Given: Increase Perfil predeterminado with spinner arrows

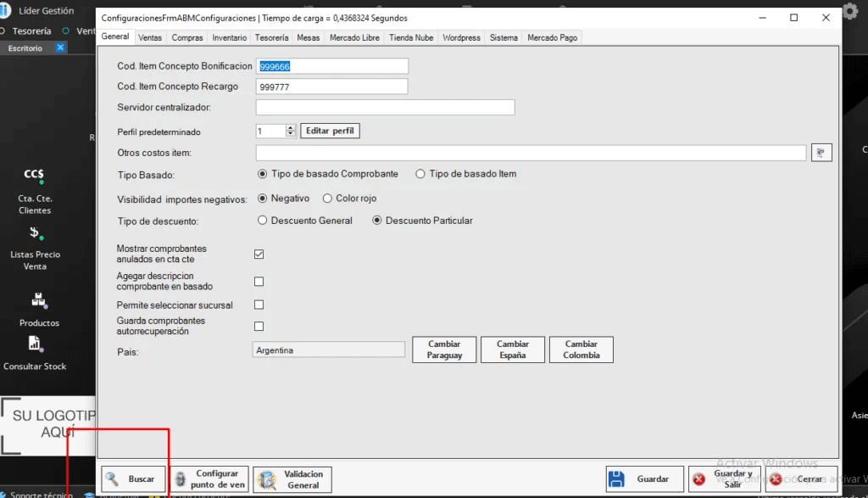Looking at the screenshot, I should [291, 128].
